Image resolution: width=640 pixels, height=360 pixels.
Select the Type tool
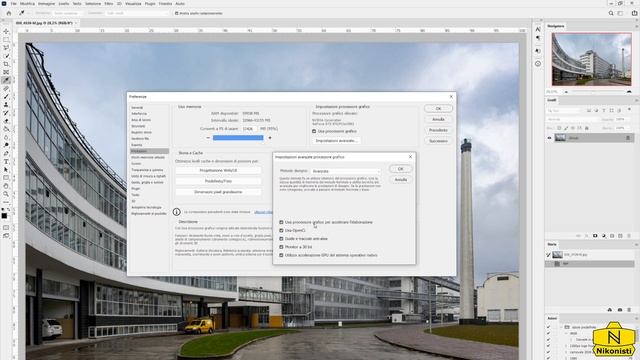click(6, 162)
